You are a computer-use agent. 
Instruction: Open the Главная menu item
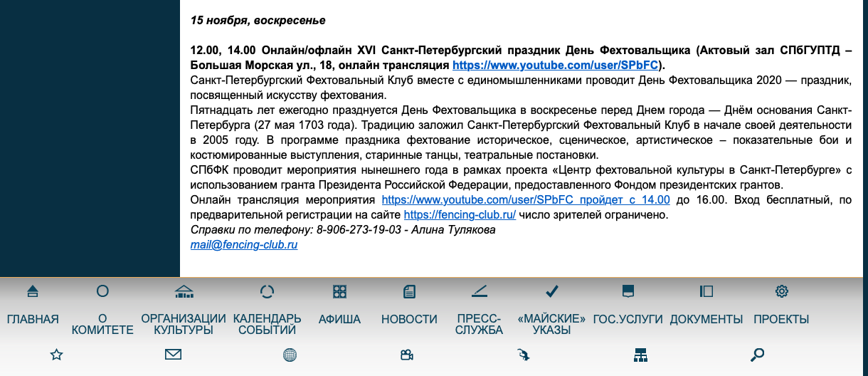[33, 319]
